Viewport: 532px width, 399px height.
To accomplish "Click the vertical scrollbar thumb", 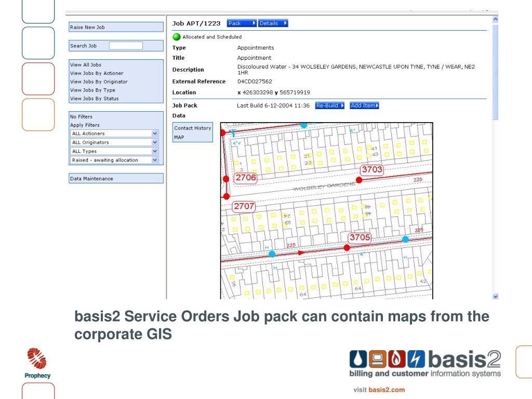I will pyautogui.click(x=495, y=72).
